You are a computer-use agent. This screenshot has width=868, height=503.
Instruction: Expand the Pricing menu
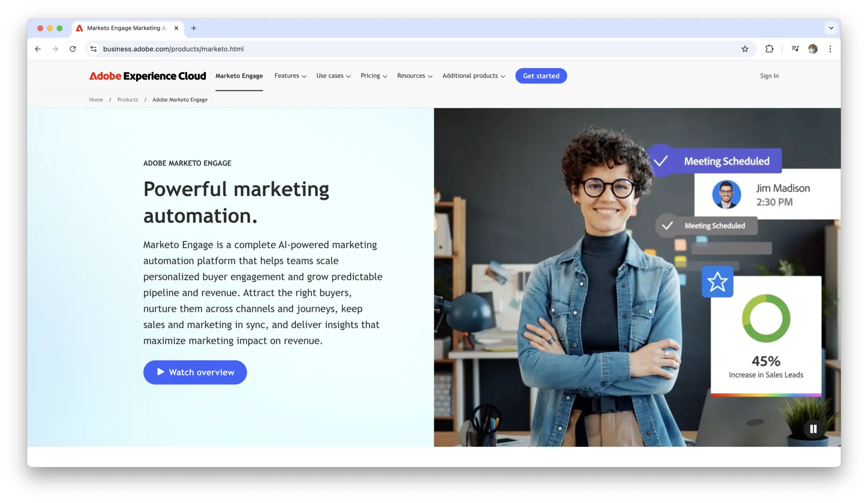pos(374,76)
